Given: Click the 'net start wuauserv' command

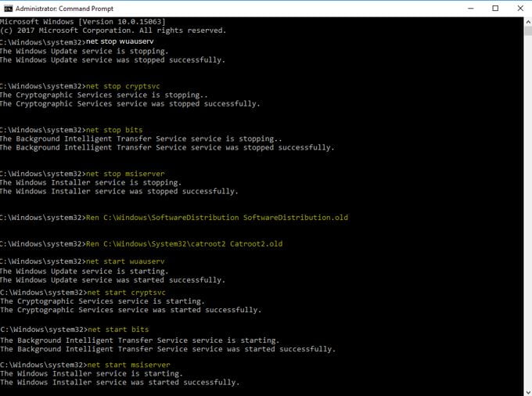Looking at the screenshot, I should pyautogui.click(x=125, y=261).
